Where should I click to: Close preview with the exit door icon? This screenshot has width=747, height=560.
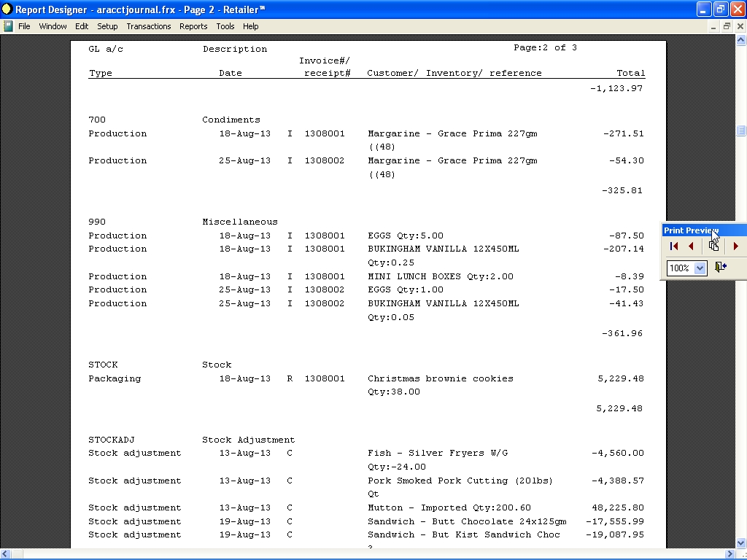point(721,268)
